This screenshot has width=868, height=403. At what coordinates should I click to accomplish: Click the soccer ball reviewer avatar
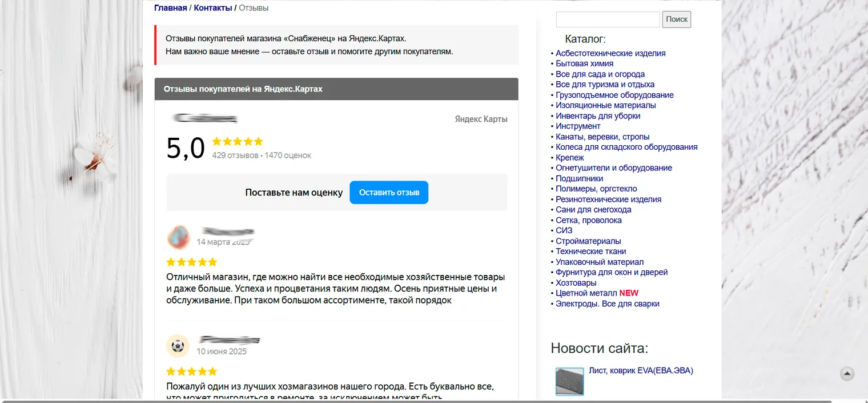tap(178, 346)
